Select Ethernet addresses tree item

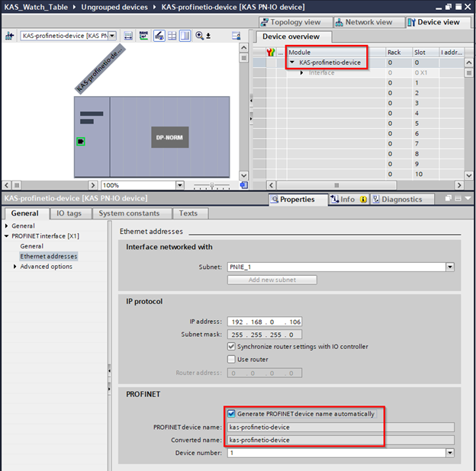tap(49, 256)
